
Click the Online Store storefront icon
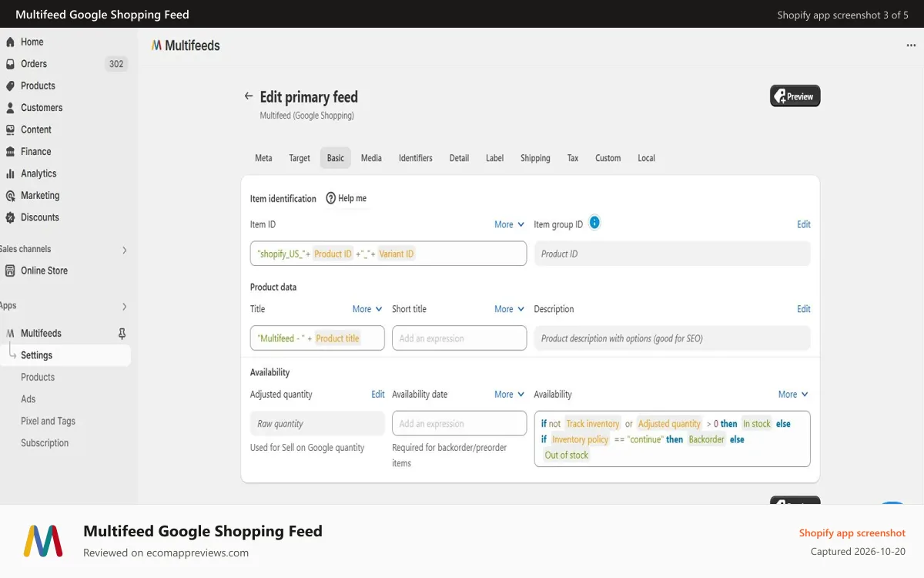coord(10,271)
